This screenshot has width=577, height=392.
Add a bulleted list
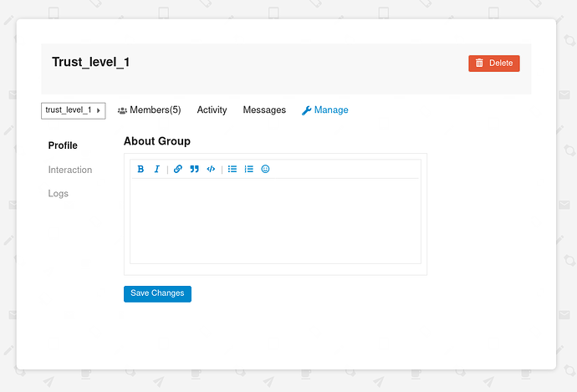pos(232,169)
